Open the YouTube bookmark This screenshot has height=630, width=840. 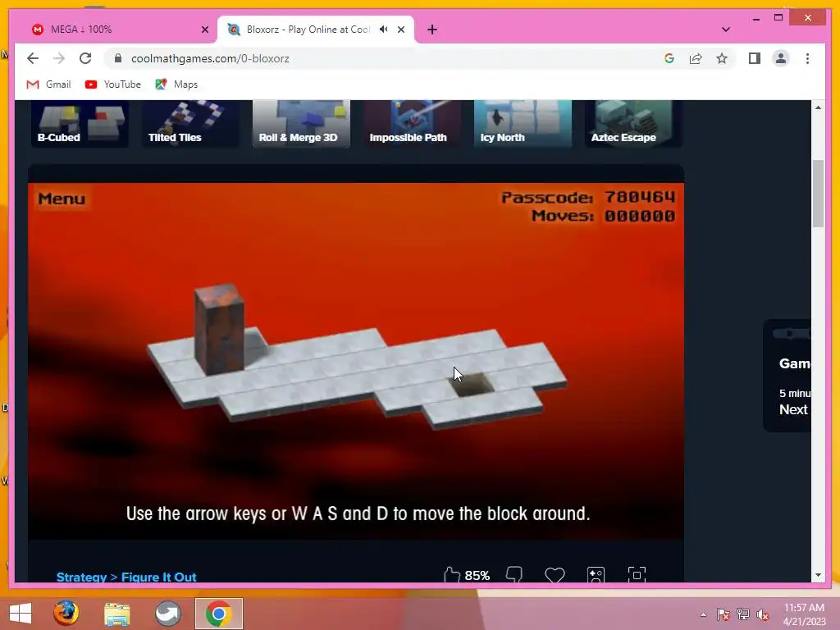[x=113, y=84]
